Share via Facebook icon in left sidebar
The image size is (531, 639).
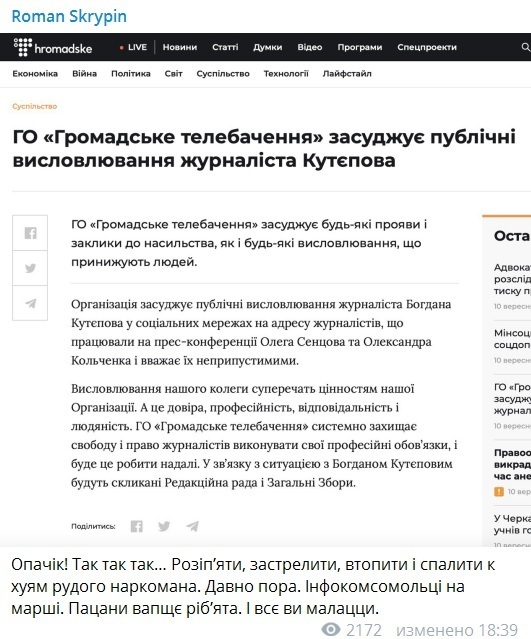30,233
